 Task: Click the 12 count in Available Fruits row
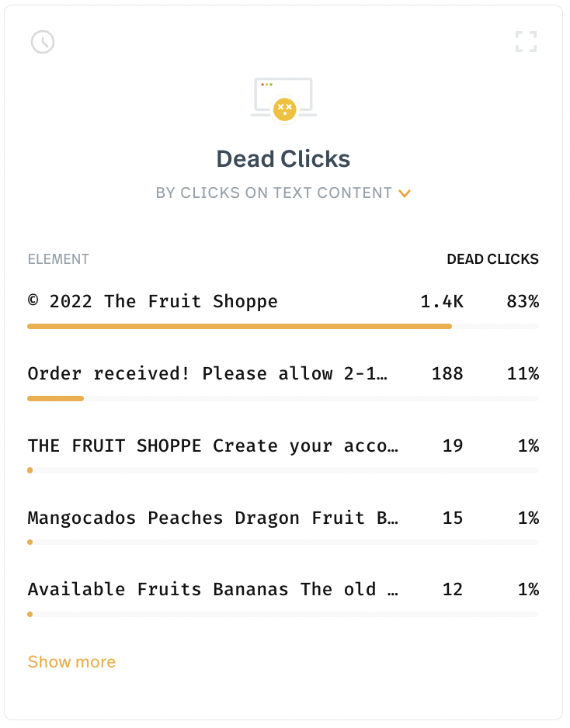tap(453, 590)
